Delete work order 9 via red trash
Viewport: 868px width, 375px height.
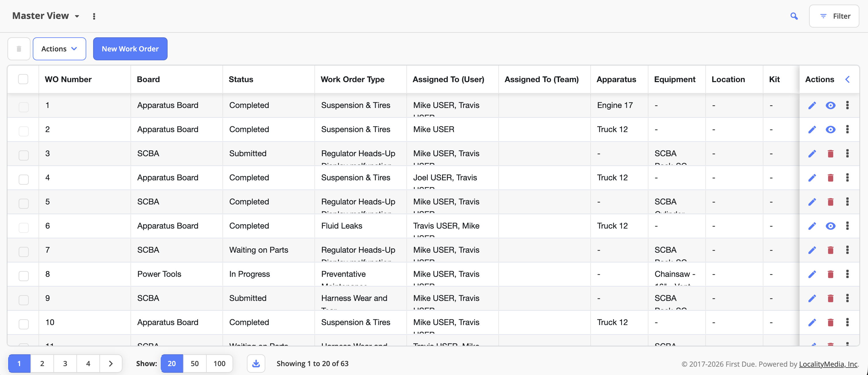(x=830, y=298)
